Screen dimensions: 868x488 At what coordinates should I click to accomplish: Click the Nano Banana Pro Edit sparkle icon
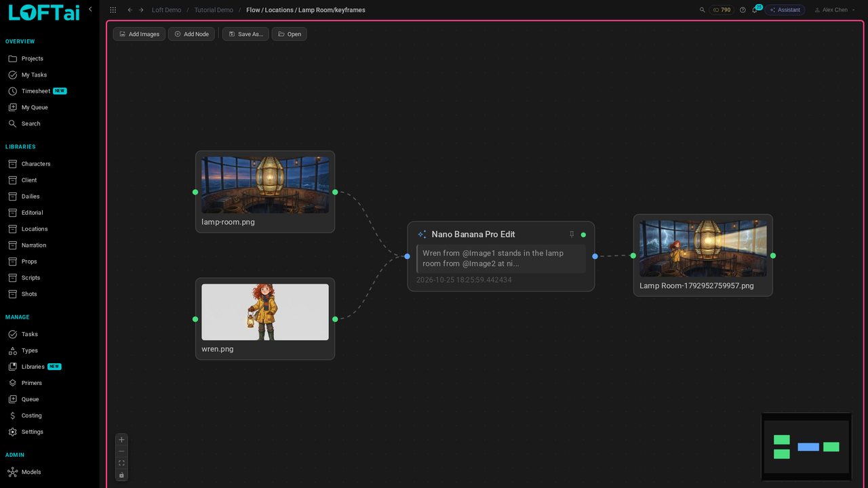click(x=422, y=235)
